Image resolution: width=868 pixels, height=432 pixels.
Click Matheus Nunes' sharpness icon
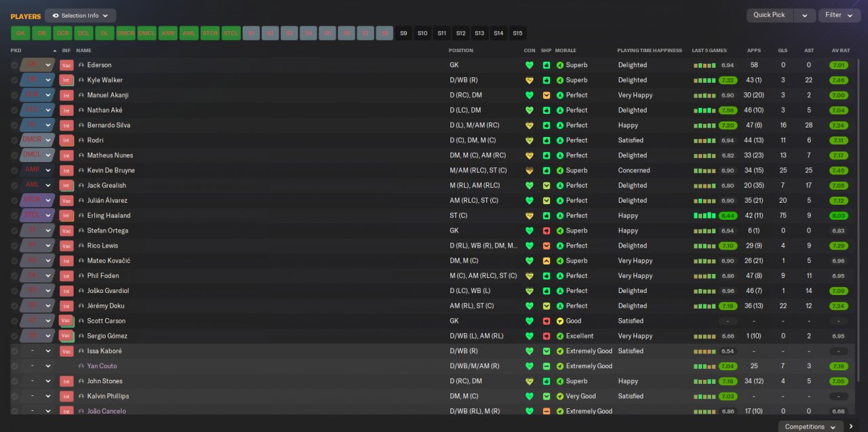pyautogui.click(x=547, y=155)
